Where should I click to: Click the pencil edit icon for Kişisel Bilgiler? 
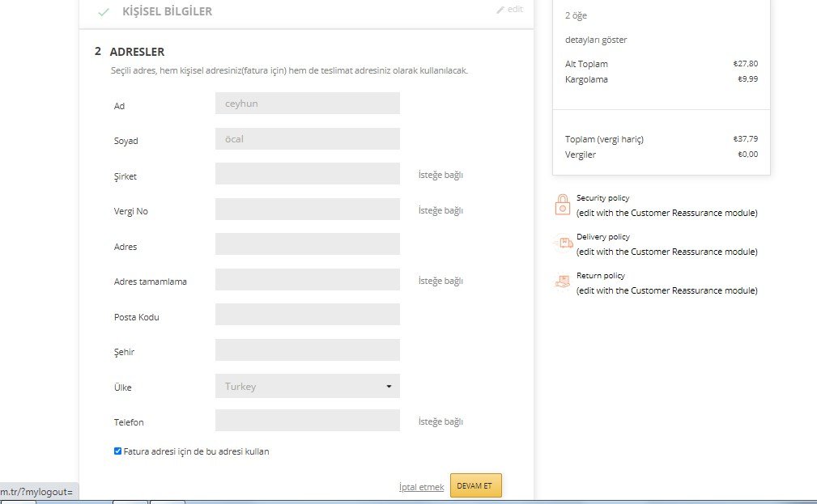pyautogui.click(x=500, y=10)
